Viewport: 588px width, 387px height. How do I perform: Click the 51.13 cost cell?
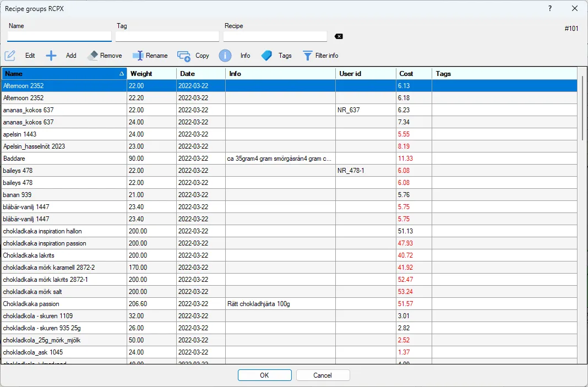(x=414, y=231)
